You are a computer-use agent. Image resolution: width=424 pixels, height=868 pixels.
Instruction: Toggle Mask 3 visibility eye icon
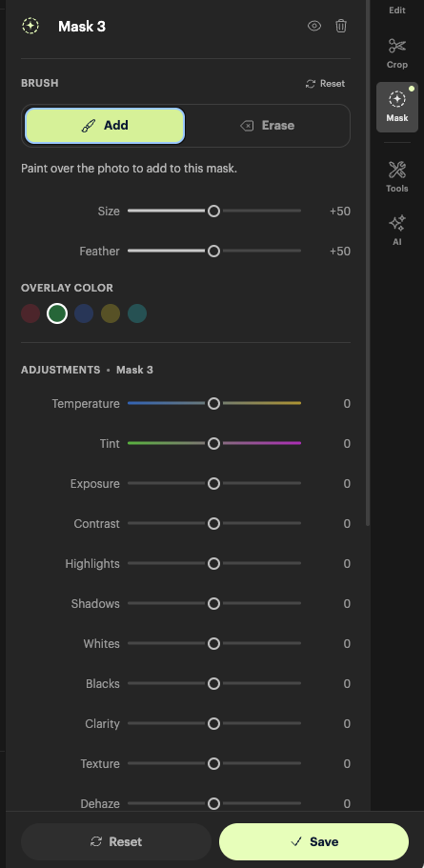313,26
